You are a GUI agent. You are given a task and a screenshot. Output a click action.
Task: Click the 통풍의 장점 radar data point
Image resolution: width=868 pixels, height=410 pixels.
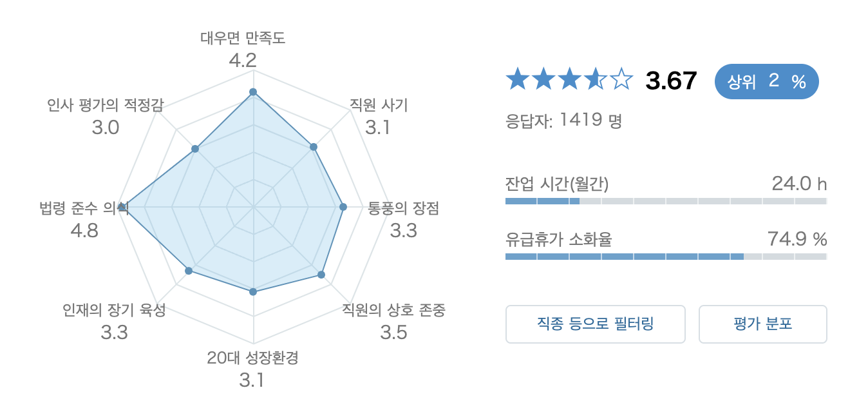pos(343,207)
